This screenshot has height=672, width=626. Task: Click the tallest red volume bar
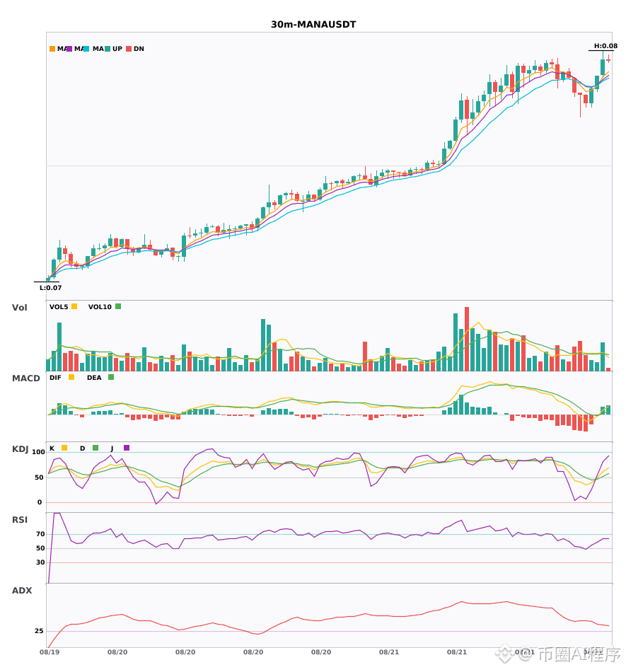[467, 339]
